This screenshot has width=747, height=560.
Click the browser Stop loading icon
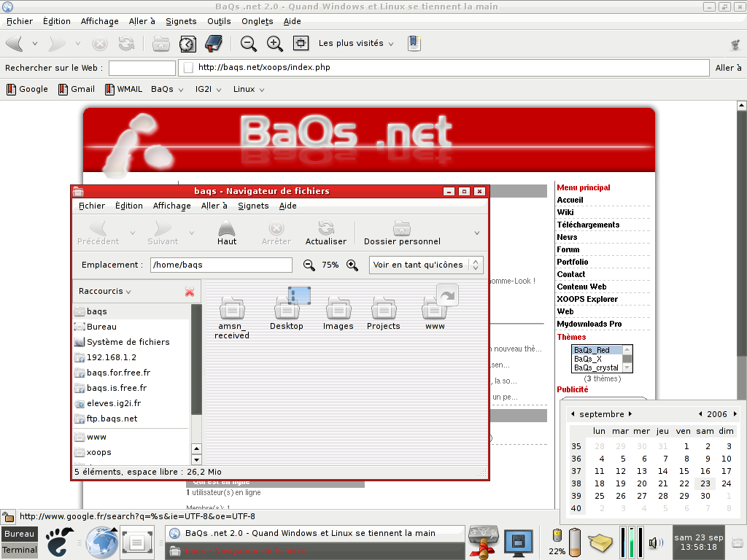point(99,44)
